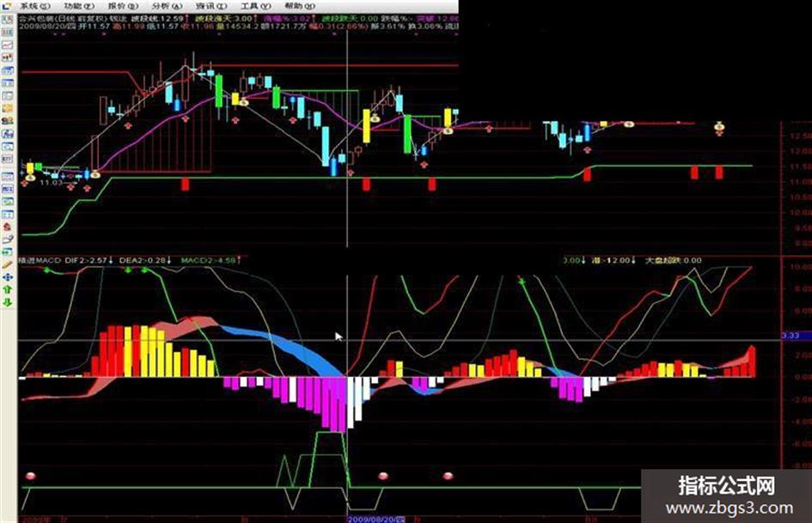Open the 报价(B) menu
Image resolution: width=812 pixels, height=523 pixels.
[x=123, y=6]
